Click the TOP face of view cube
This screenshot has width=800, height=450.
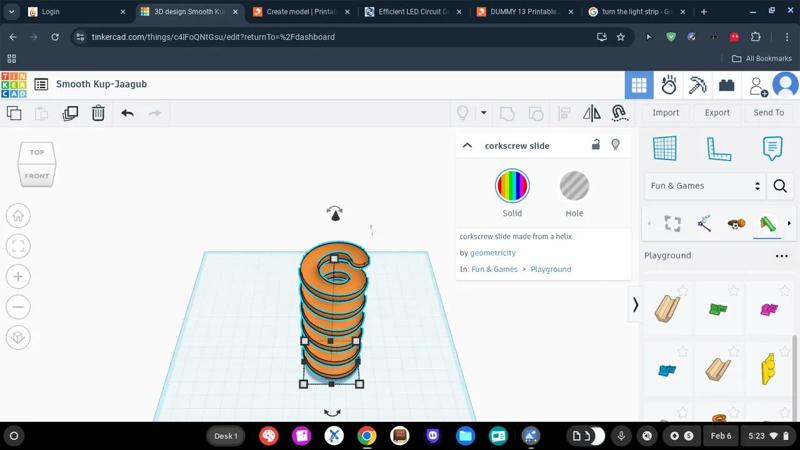pyautogui.click(x=37, y=153)
